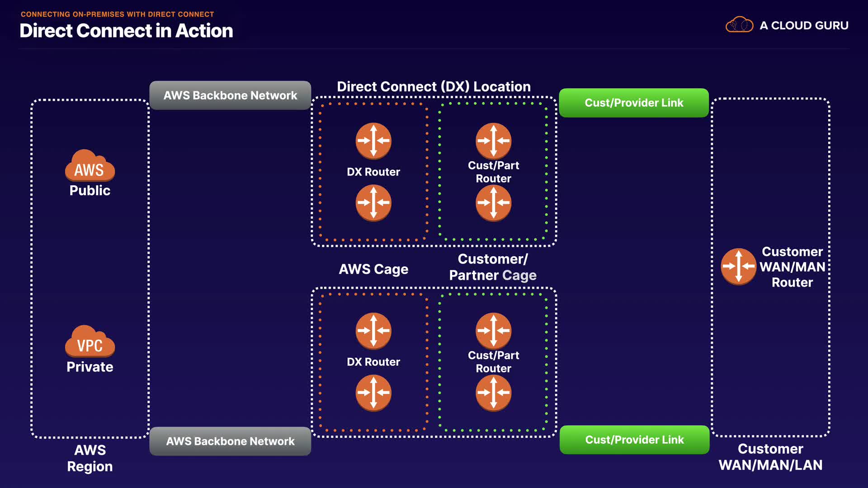Click the top AWS Backbone Network box

coord(230,95)
